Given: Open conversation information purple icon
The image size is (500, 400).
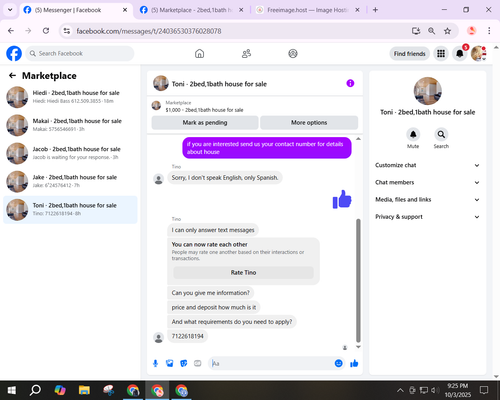Looking at the screenshot, I should tap(350, 83).
